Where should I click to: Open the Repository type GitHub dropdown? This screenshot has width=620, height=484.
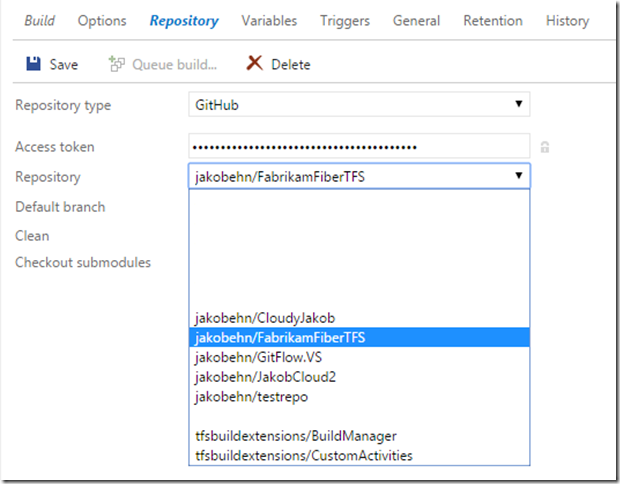359,104
